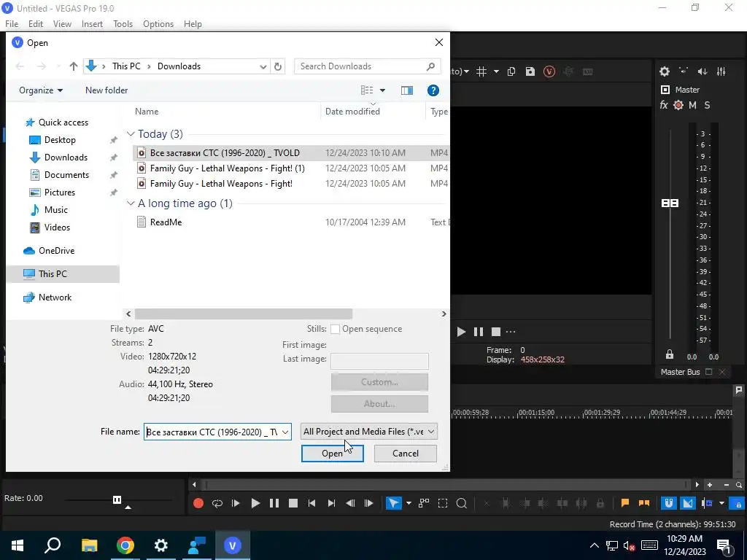Open the Insert menu
The height and width of the screenshot is (560, 747).
(x=92, y=24)
